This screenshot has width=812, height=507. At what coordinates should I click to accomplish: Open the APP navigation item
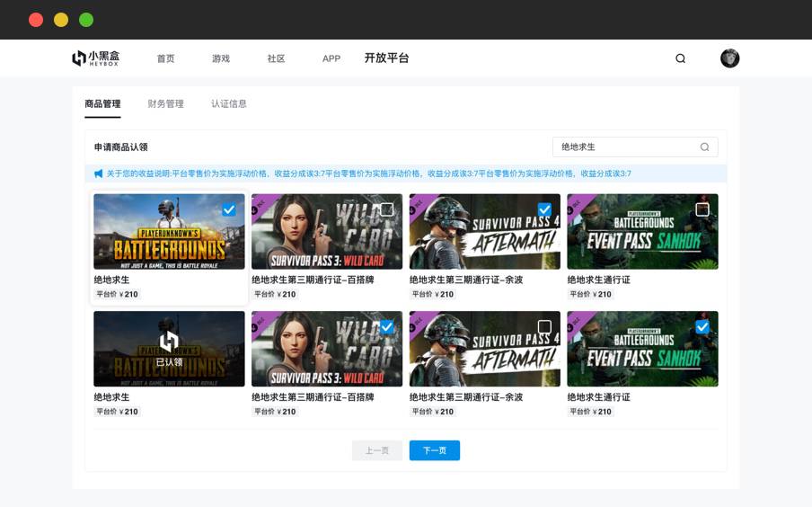pyautogui.click(x=331, y=58)
